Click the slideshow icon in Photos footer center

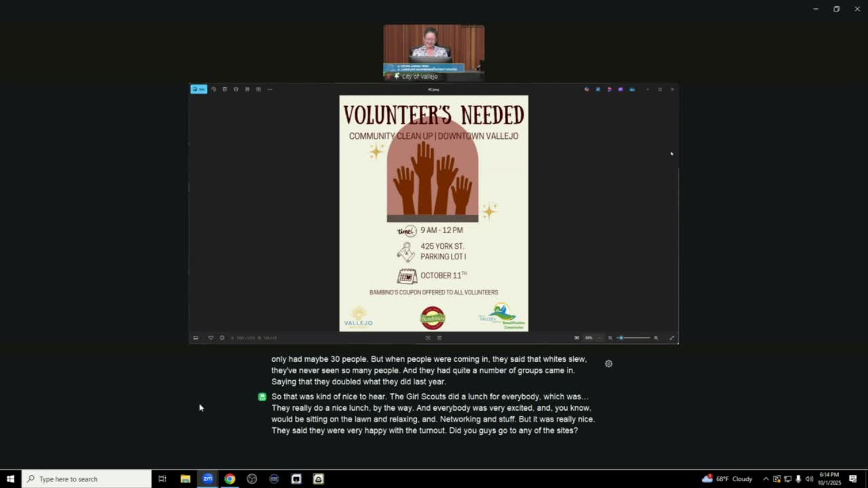pyautogui.click(x=428, y=338)
